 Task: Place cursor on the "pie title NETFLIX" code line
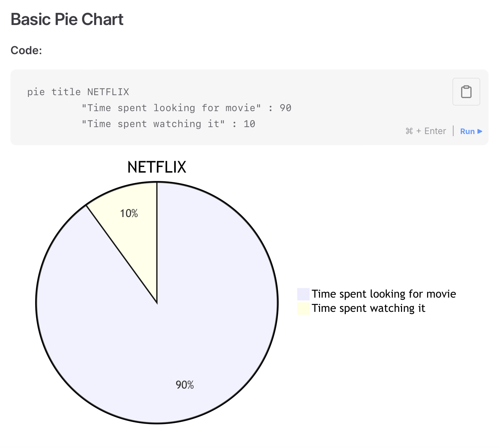coord(78,92)
